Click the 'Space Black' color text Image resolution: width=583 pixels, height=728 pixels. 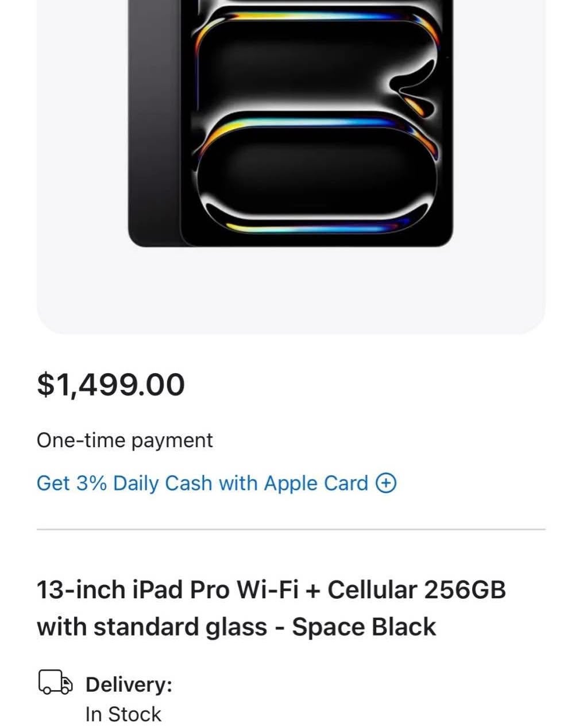364,626
